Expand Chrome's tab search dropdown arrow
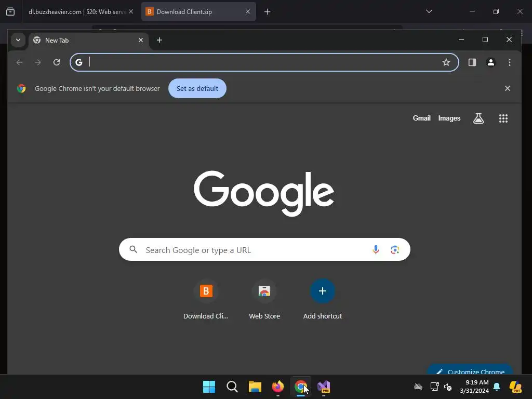This screenshot has width=532, height=399. coord(18,40)
